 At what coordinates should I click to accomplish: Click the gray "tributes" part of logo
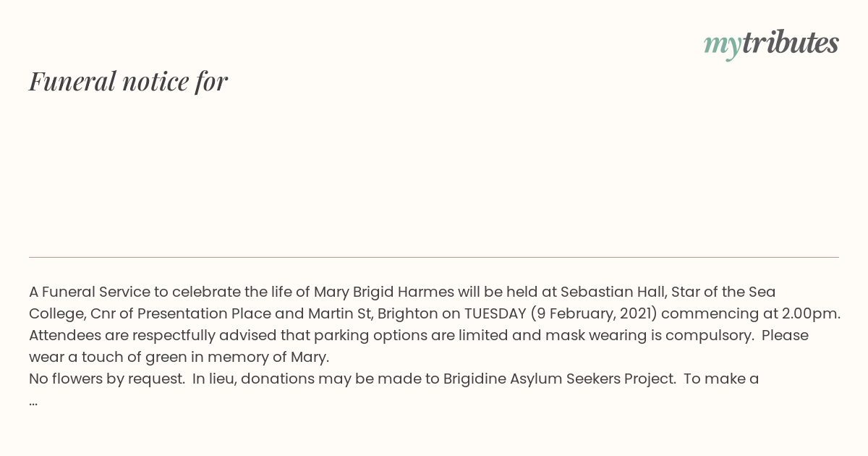(790, 42)
